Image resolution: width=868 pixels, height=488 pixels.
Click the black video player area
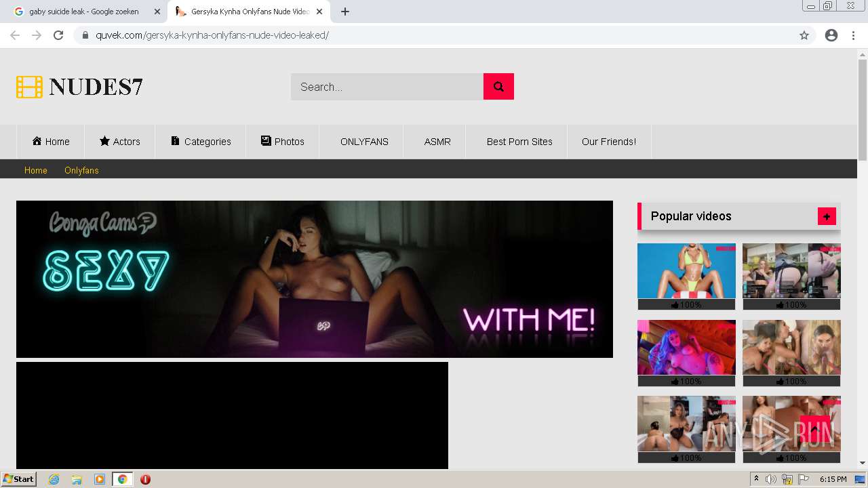pos(232,415)
